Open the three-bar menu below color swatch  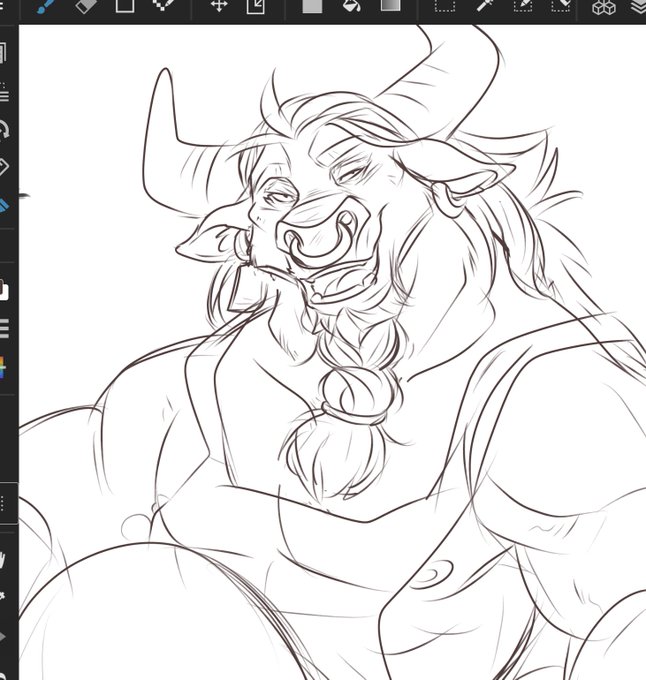point(4,328)
